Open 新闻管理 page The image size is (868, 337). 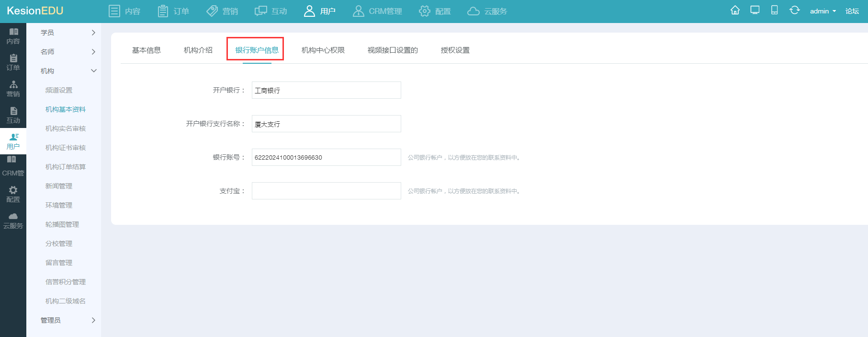tap(59, 186)
